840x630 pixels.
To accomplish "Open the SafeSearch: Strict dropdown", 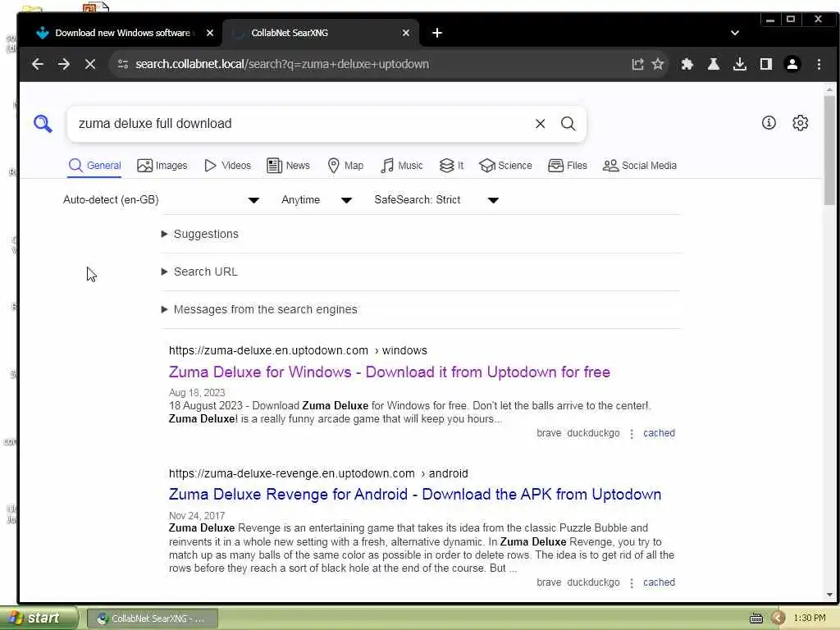I will point(436,200).
